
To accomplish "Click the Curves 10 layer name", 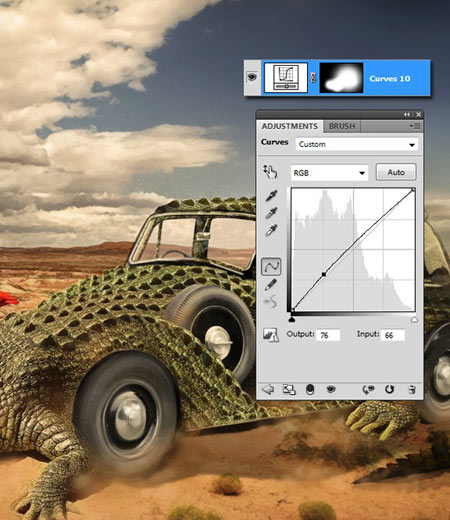I will (x=390, y=79).
